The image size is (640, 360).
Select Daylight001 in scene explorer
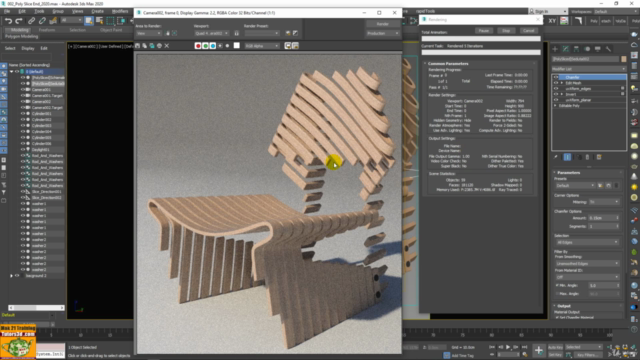pos(41,150)
